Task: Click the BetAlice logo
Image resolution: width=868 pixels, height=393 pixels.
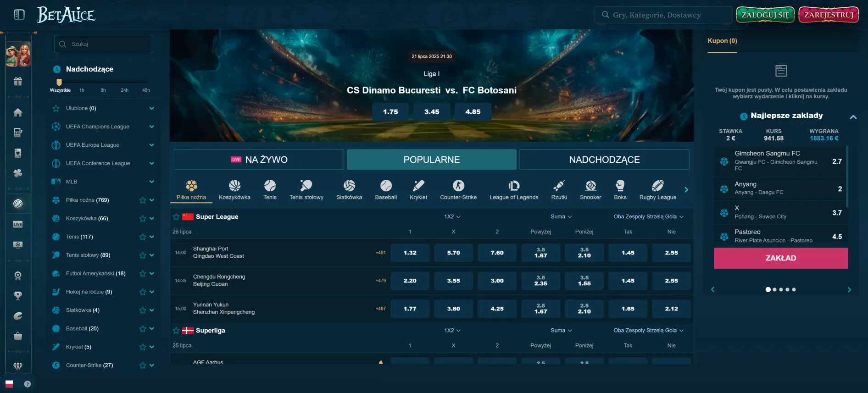Action: (x=66, y=15)
